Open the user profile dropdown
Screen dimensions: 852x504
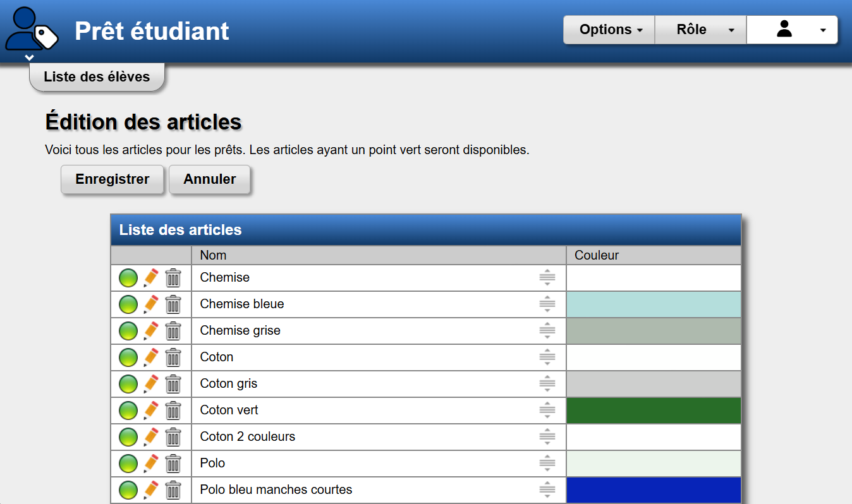792,30
